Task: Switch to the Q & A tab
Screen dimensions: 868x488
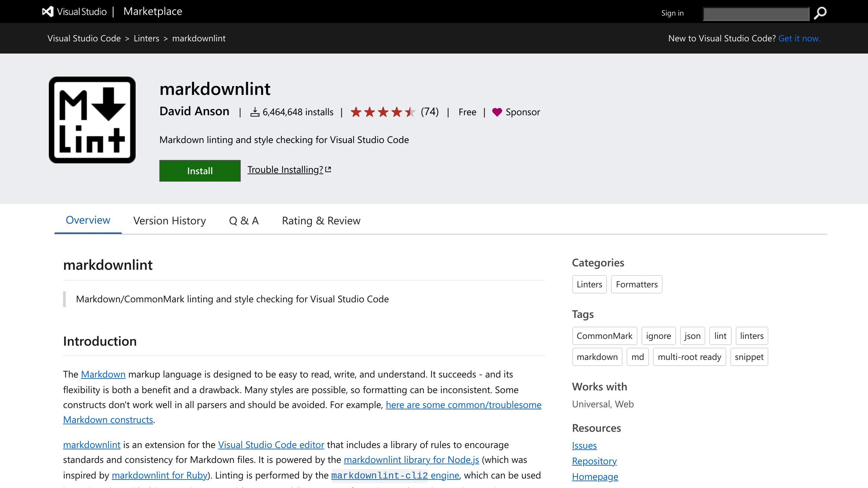Action: click(x=244, y=221)
